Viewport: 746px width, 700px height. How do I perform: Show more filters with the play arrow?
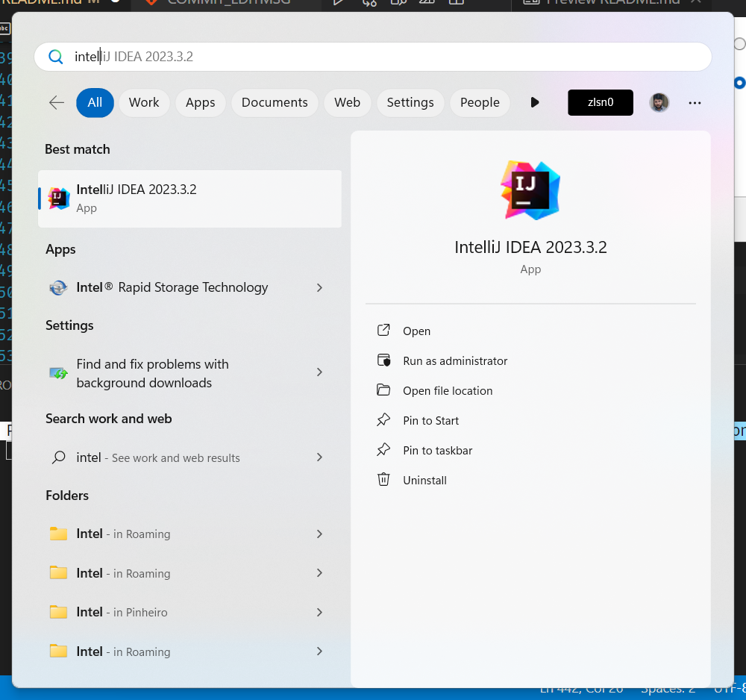(x=534, y=102)
